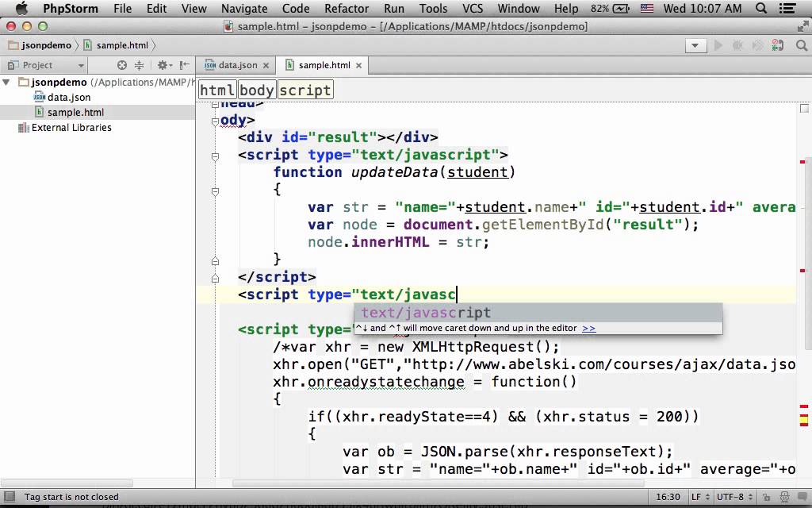Viewport: 812px width, 508px height.
Task: Toggle the PHP debug listen phone icon
Action: coord(777,45)
